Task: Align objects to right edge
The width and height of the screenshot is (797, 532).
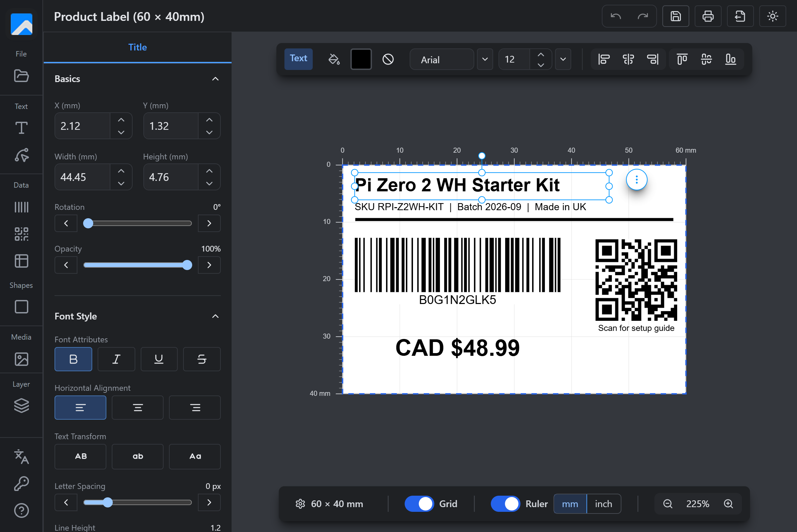Action: coord(652,60)
